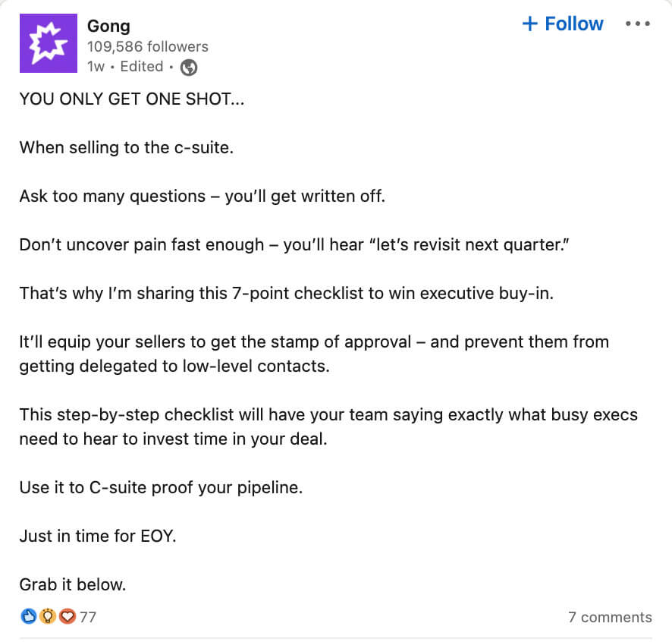Image resolution: width=672 pixels, height=642 pixels.
Task: Click the 109,586 followers text
Action: pos(147,47)
